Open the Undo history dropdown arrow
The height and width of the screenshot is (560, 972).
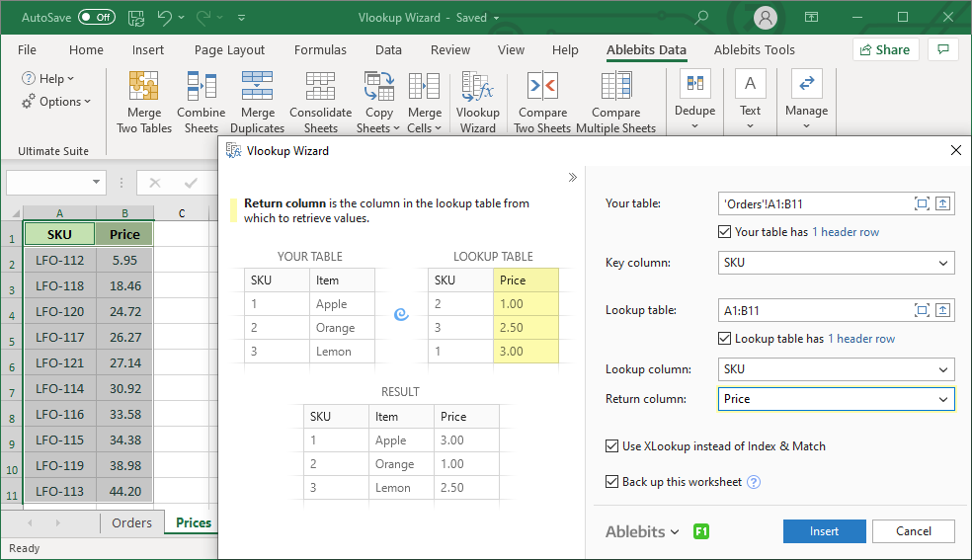pos(182,18)
